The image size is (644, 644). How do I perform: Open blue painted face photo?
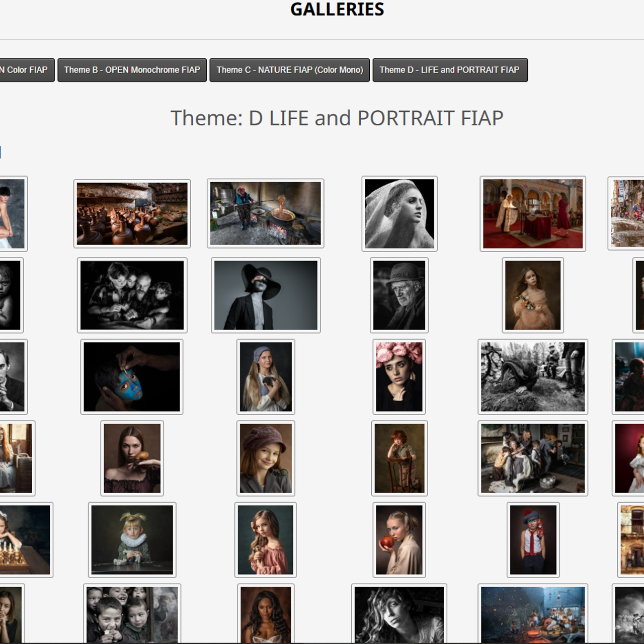tap(132, 377)
